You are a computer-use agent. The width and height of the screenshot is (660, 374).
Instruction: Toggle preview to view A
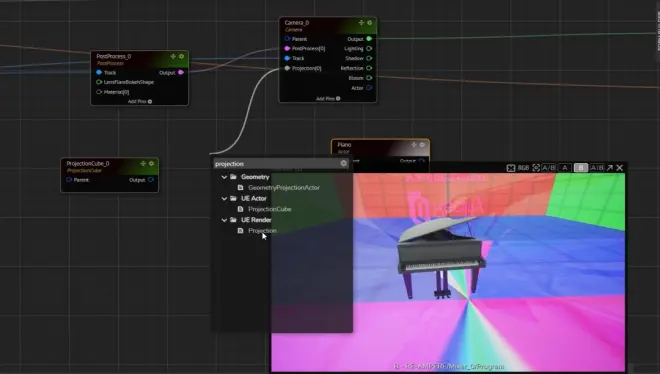coord(565,168)
